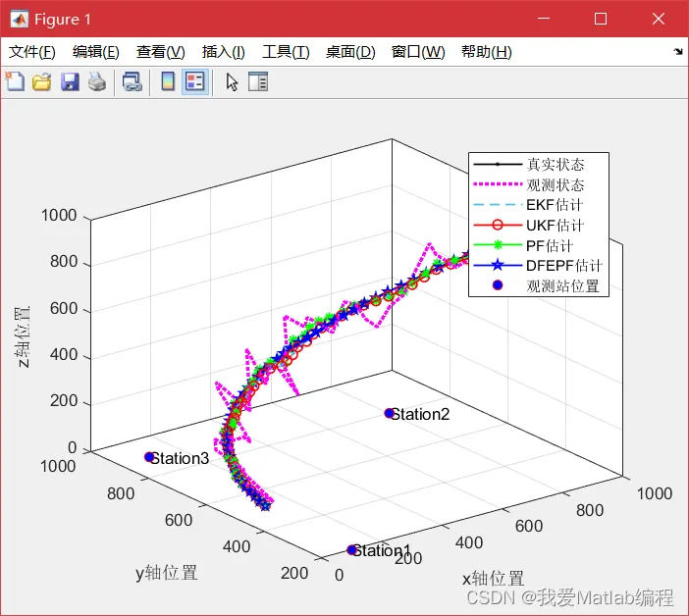Select the Edit Plot arrow tool
Viewport: 689px width, 616px height.
coord(232,81)
